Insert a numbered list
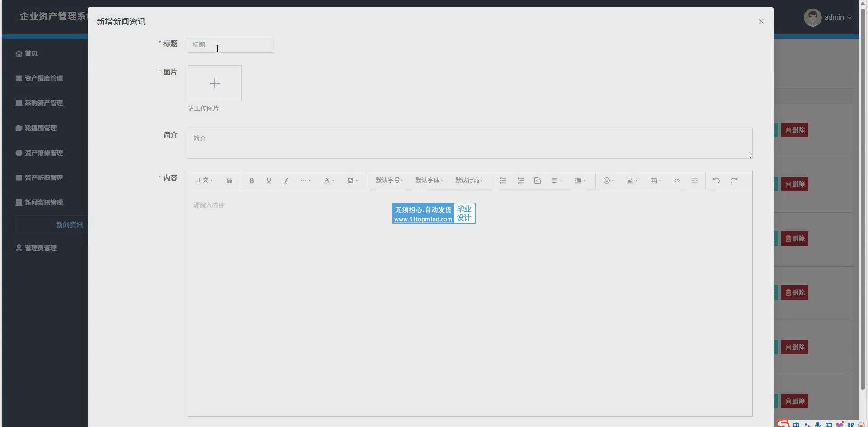This screenshot has height=427, width=868. tap(520, 180)
